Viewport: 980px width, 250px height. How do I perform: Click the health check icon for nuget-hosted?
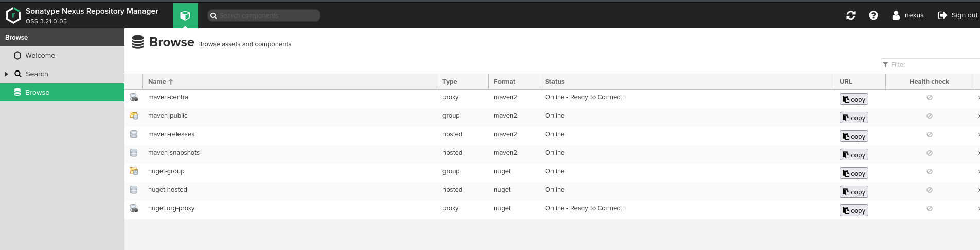pos(930,190)
